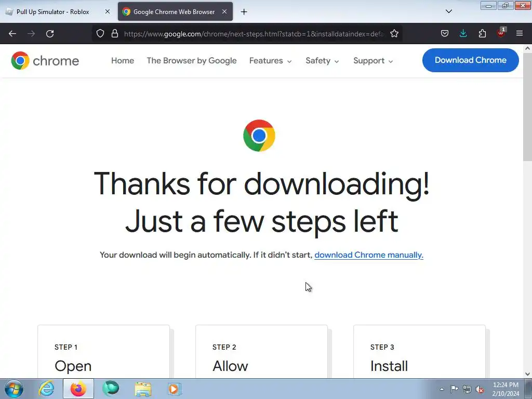The image size is (532, 399).
Task: List all tabs dropdown arrow
Action: click(449, 11)
